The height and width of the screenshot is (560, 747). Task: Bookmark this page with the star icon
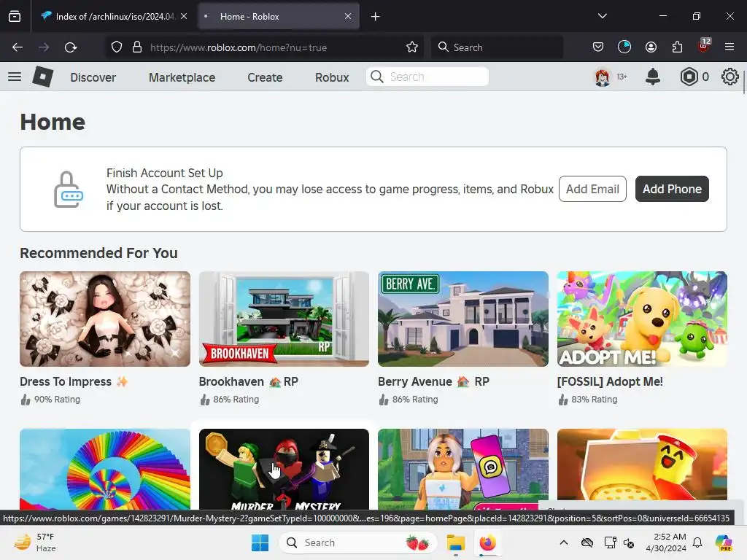(x=412, y=47)
